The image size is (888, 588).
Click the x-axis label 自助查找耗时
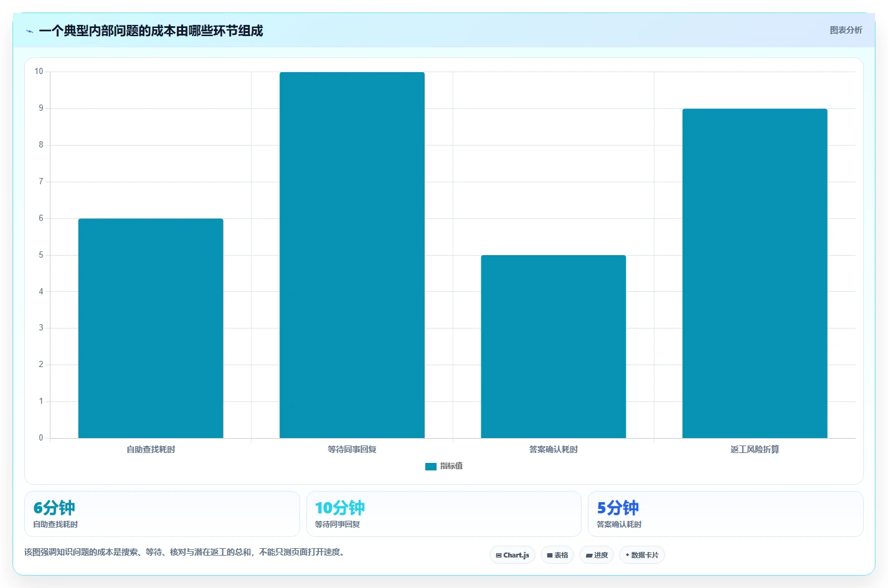[151, 449]
